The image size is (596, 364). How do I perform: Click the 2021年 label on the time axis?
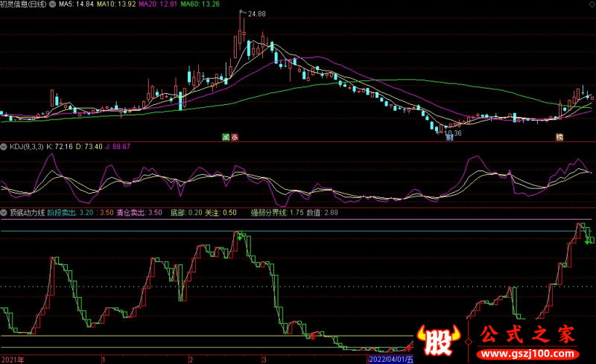[13, 359]
